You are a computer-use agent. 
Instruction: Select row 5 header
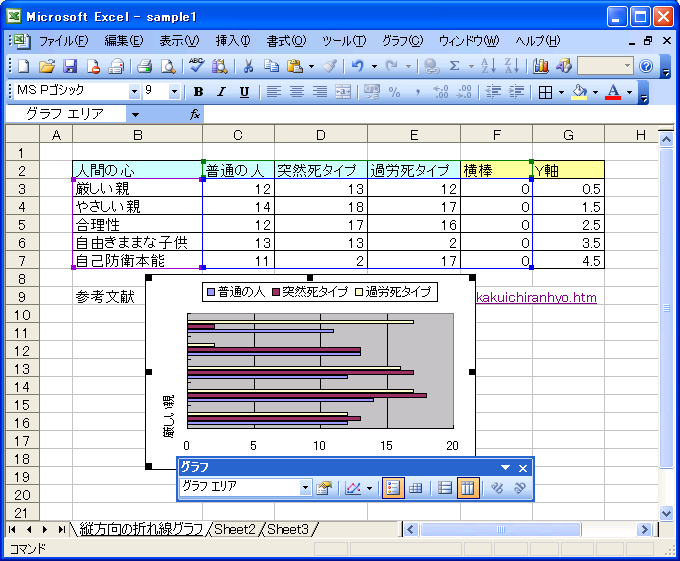(22, 225)
